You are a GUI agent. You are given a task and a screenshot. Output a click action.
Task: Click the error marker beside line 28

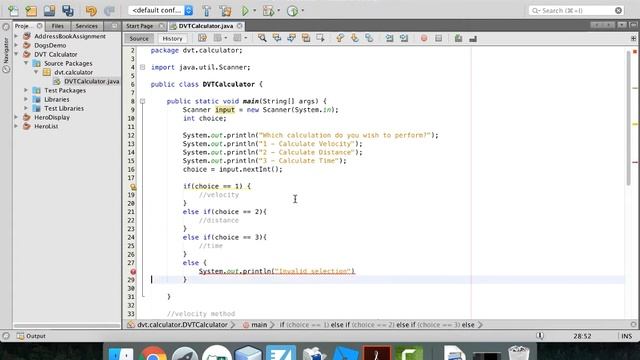[133, 271]
